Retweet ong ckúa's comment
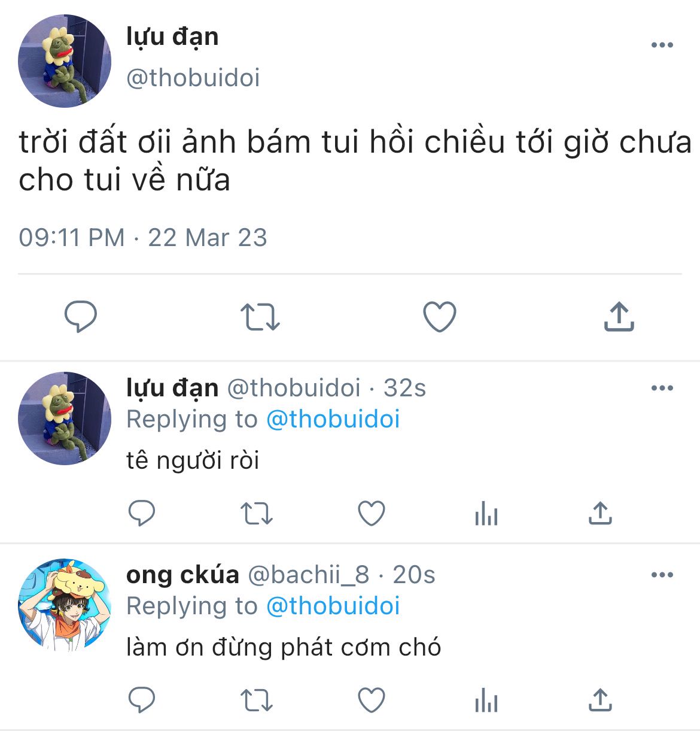Image resolution: width=700 pixels, height=731 pixels. (256, 700)
